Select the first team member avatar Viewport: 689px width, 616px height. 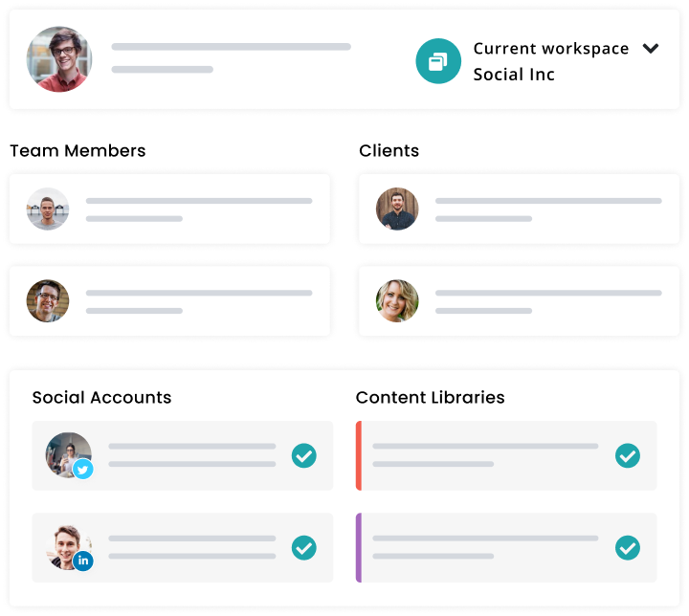coord(48,209)
